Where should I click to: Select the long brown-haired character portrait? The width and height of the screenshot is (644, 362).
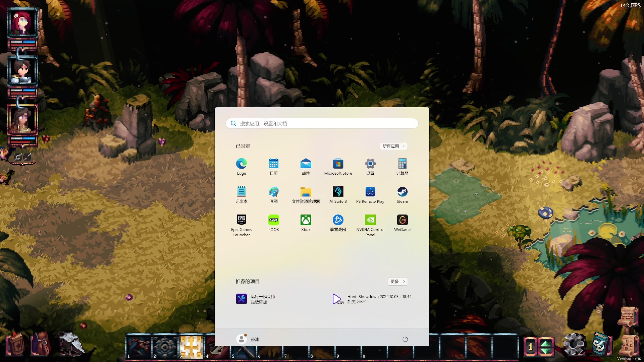click(x=23, y=119)
